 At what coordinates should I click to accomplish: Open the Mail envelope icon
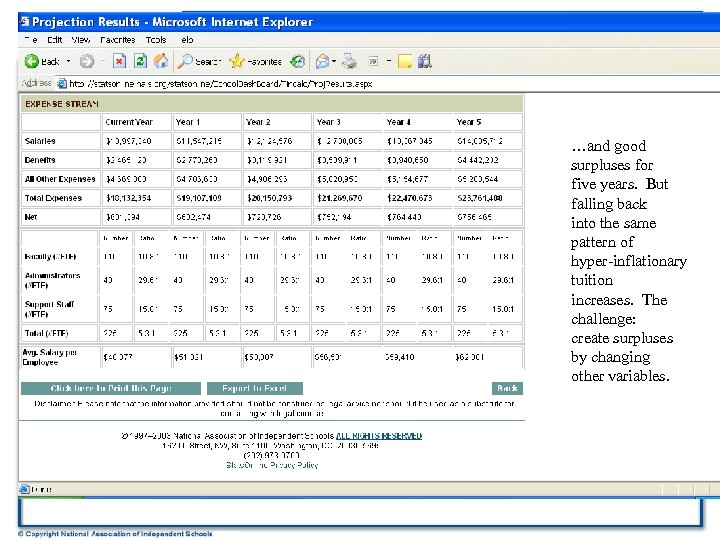(x=322, y=61)
